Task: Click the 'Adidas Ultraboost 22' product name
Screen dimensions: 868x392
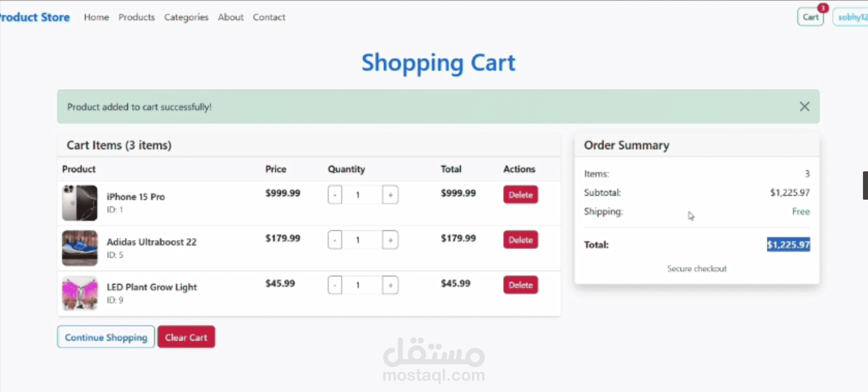Action: click(x=152, y=242)
